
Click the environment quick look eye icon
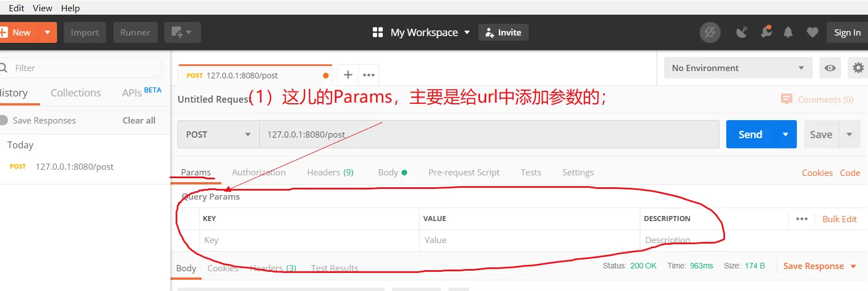830,68
